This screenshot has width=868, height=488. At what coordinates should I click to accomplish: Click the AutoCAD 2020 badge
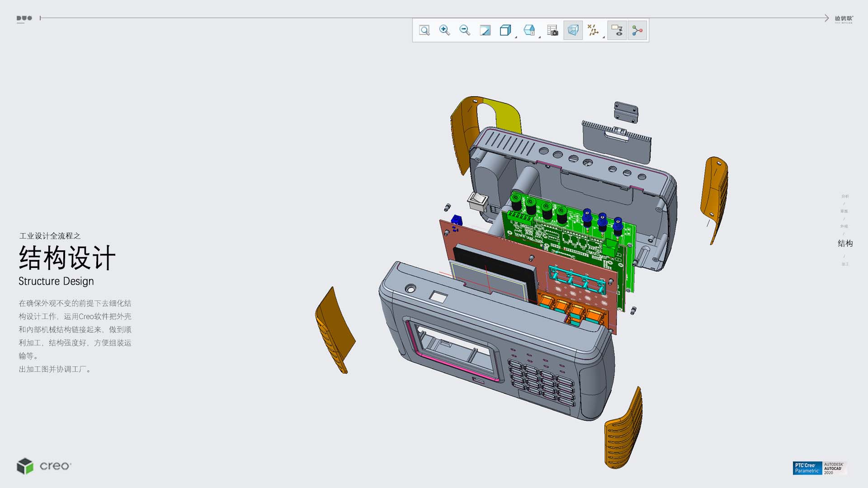tap(834, 468)
